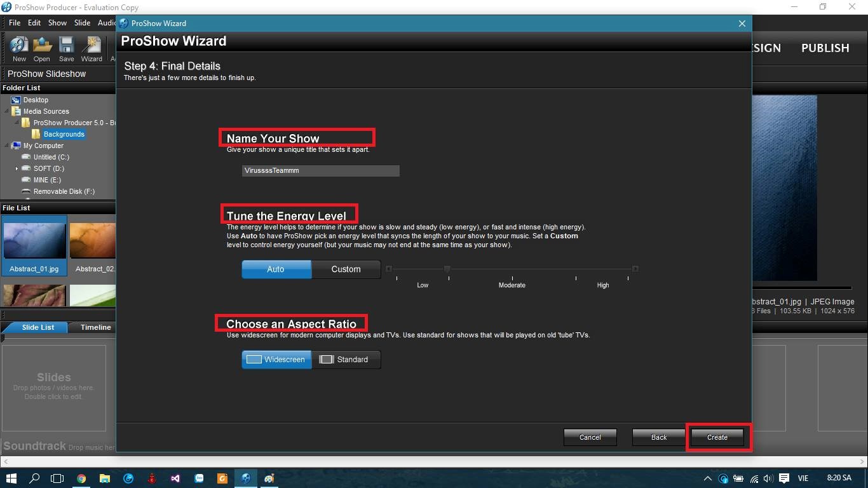Image resolution: width=868 pixels, height=488 pixels.
Task: Click the Zalo taskbar icon
Action: 199,478
